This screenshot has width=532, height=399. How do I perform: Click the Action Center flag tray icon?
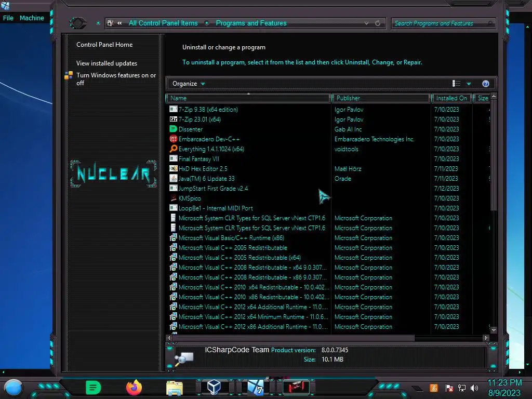pyautogui.click(x=449, y=388)
